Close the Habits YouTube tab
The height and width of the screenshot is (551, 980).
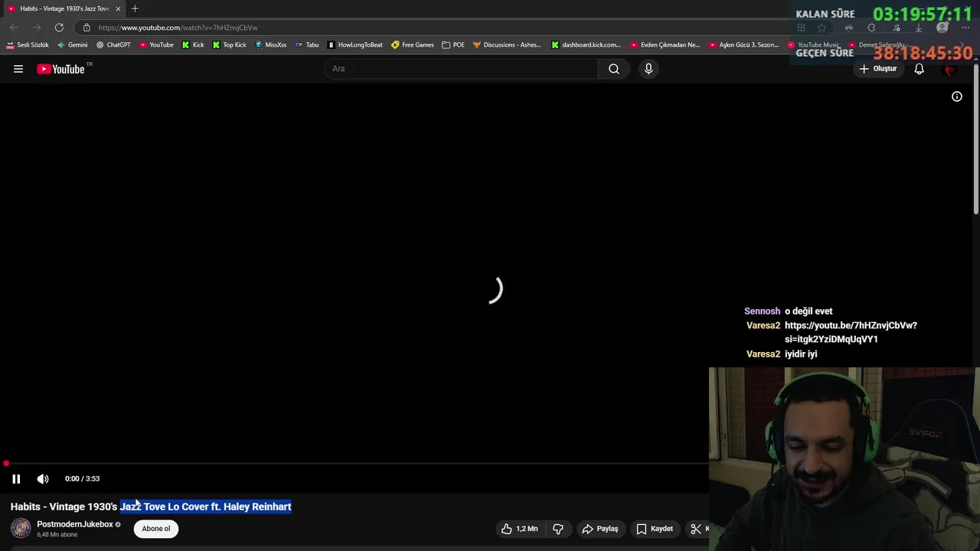(x=118, y=8)
